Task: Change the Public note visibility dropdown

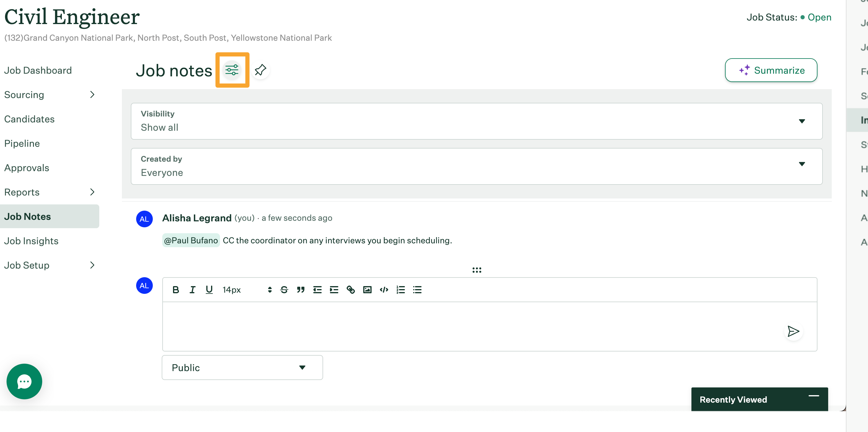Action: 242,367
